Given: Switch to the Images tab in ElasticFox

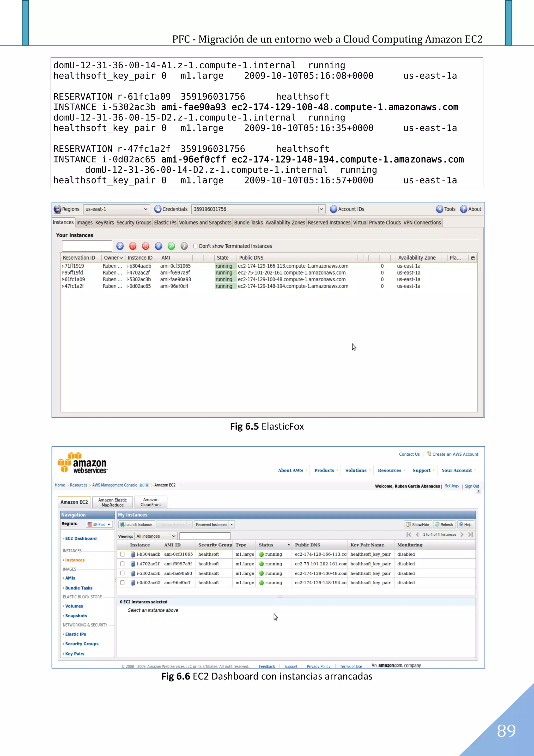Looking at the screenshot, I should pos(84,223).
